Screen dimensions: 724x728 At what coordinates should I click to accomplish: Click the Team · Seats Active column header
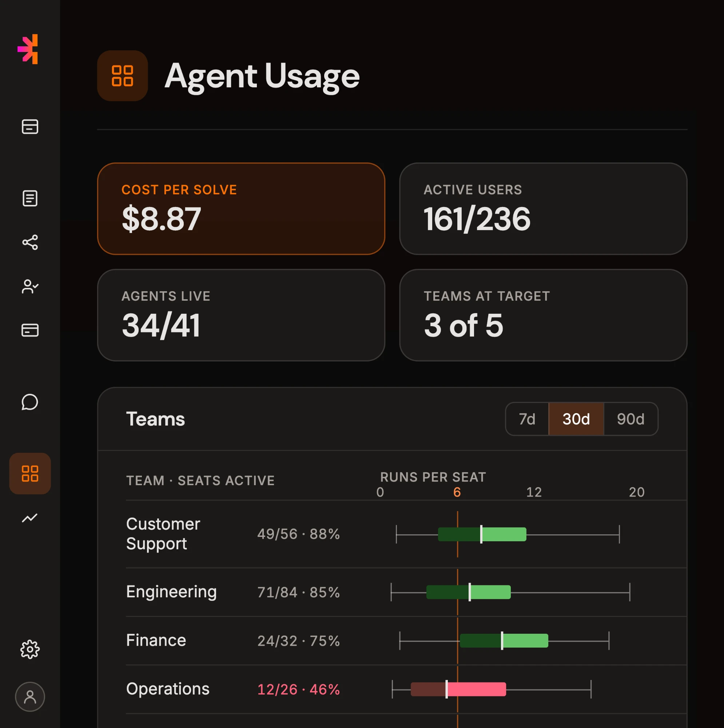click(200, 480)
